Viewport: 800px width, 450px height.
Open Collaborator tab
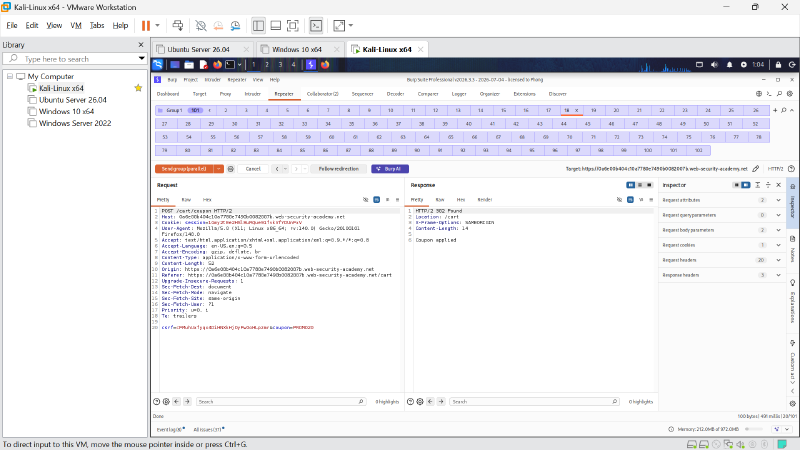(x=322, y=94)
